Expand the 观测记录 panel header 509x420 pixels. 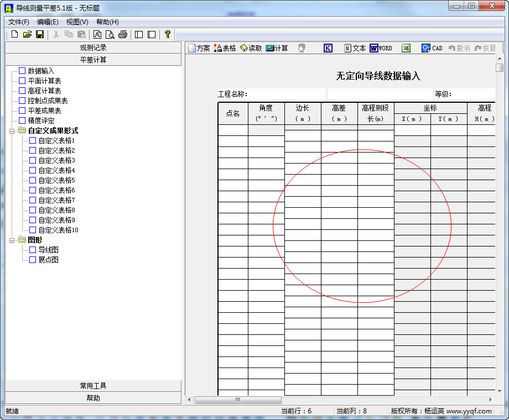coord(93,48)
